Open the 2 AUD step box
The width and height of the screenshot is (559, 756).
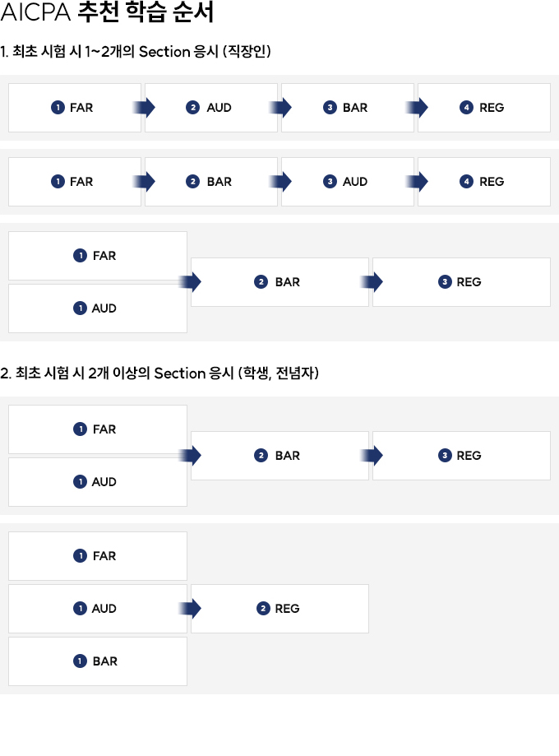point(211,108)
